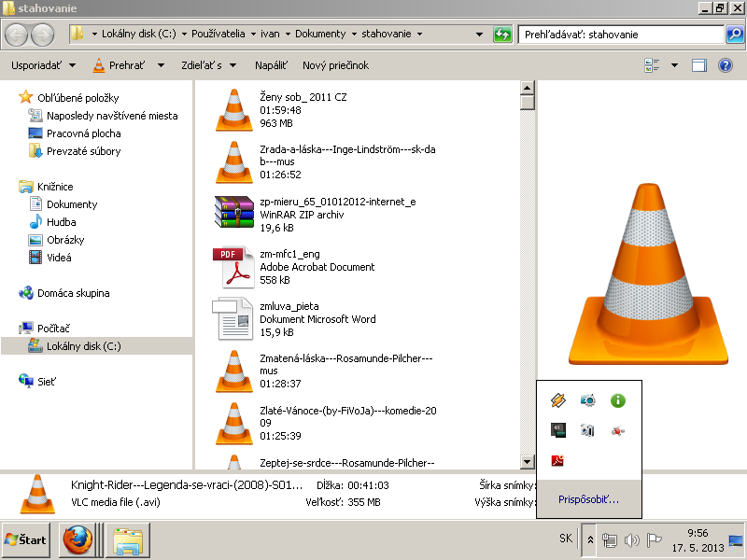Select the WinRAR archive zp-mieru_65 icon
747x560 pixels.
(x=234, y=213)
